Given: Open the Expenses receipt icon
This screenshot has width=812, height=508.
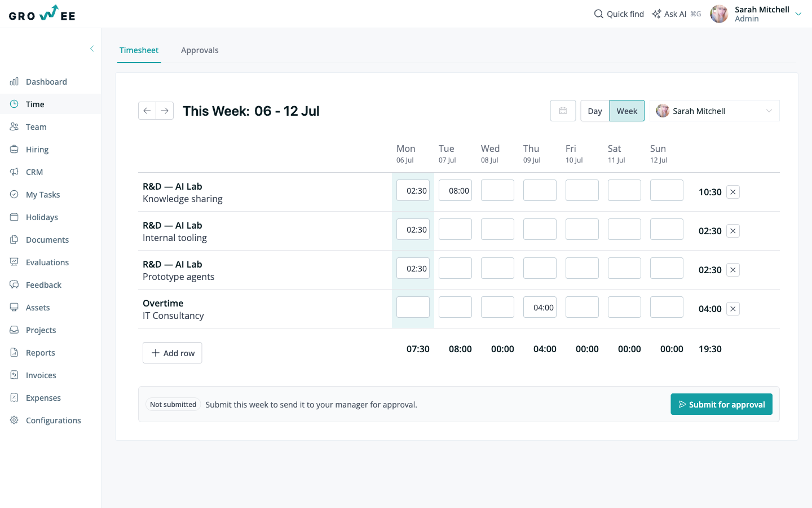Looking at the screenshot, I should [14, 398].
